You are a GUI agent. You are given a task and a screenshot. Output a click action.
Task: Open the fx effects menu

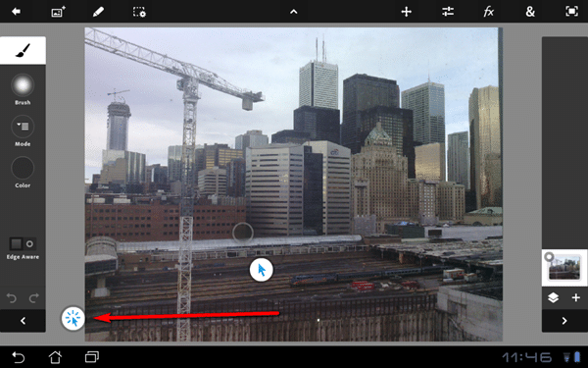pos(489,12)
